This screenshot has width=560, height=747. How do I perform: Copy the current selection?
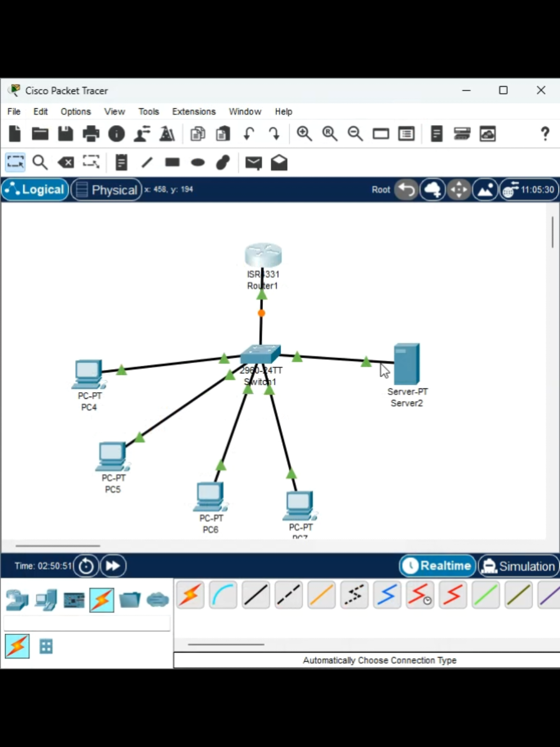[x=197, y=133]
